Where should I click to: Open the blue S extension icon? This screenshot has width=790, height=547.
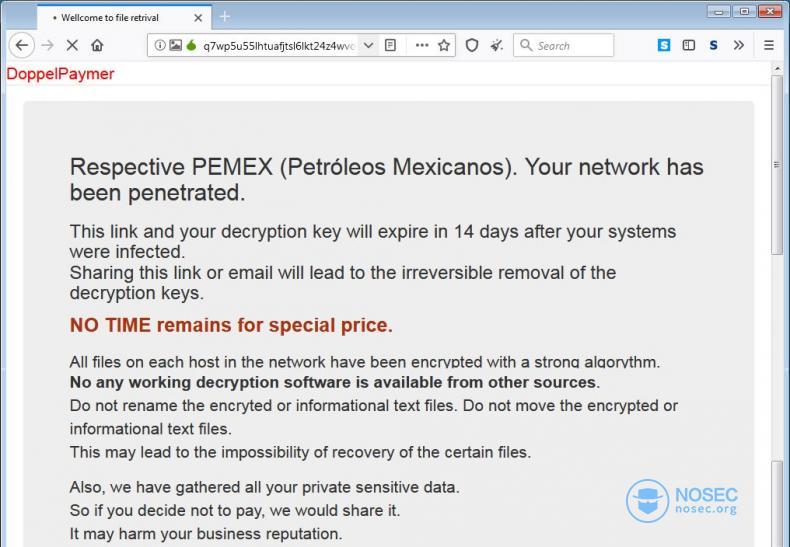tap(664, 45)
